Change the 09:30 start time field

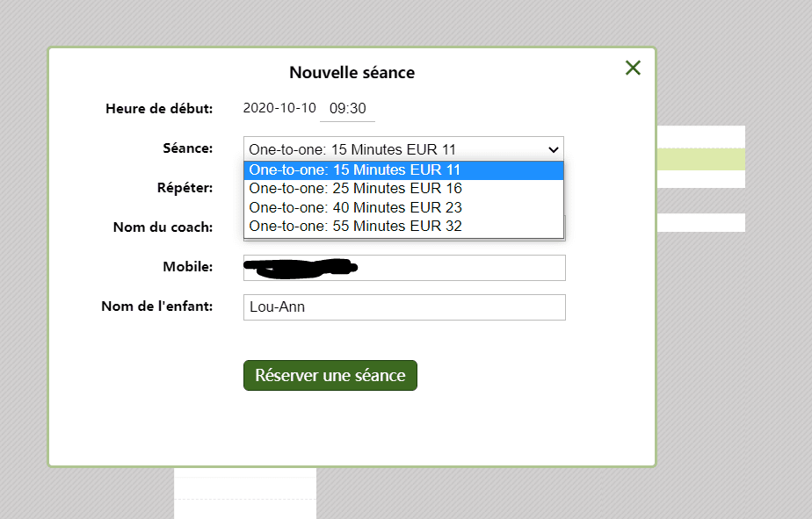point(347,109)
